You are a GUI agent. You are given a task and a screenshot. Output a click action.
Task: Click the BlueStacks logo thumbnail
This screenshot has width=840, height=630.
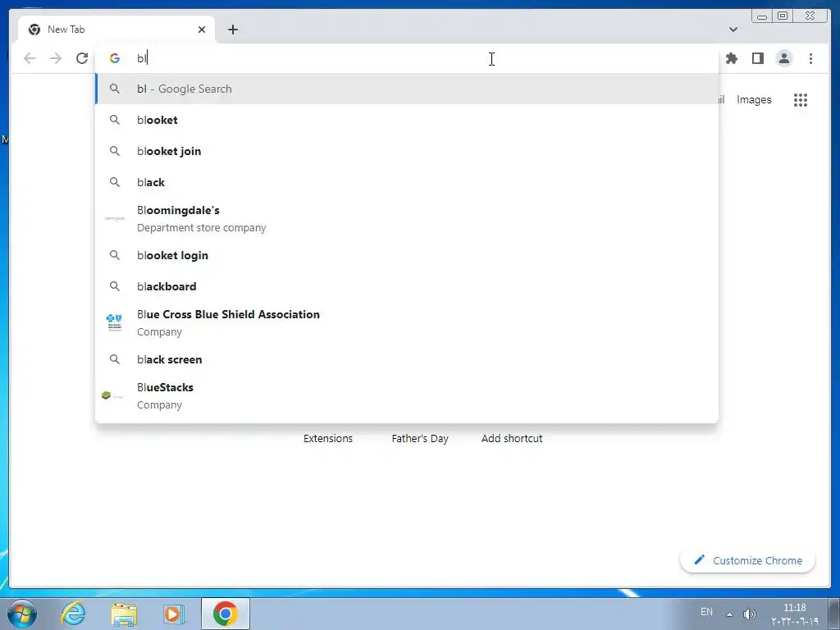click(112, 396)
